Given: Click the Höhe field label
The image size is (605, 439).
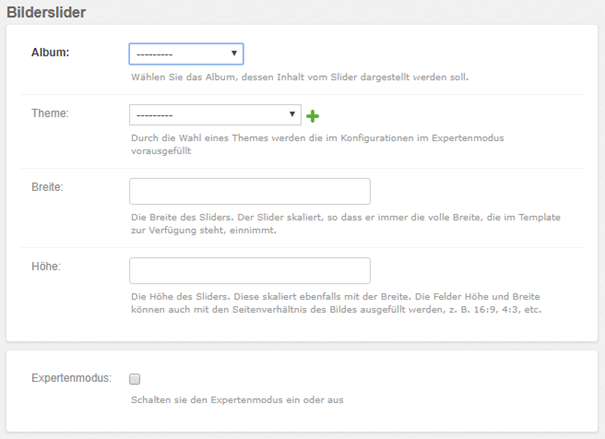Looking at the screenshot, I should pyautogui.click(x=46, y=267).
